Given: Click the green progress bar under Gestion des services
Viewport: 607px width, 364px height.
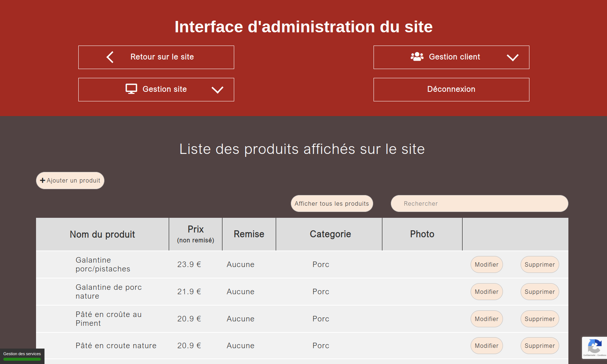Looking at the screenshot, I should [22, 359].
